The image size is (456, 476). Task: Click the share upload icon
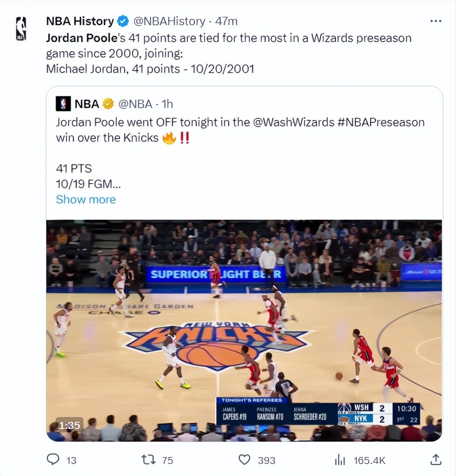[x=436, y=459]
